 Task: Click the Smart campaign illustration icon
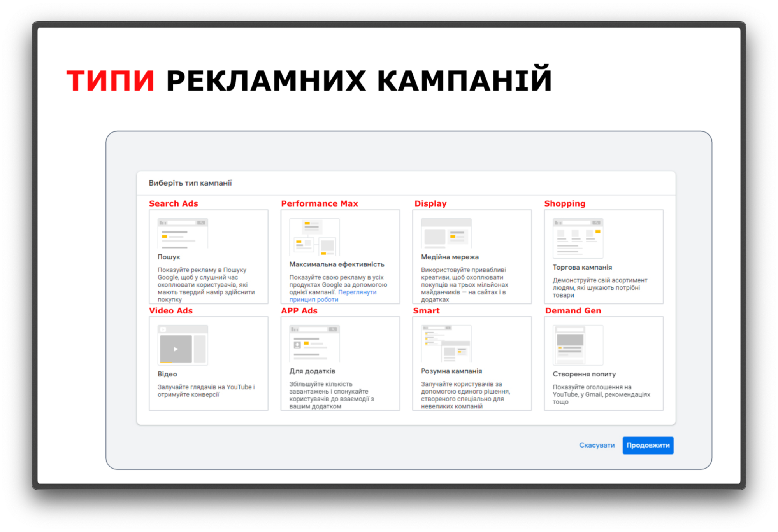point(446,344)
